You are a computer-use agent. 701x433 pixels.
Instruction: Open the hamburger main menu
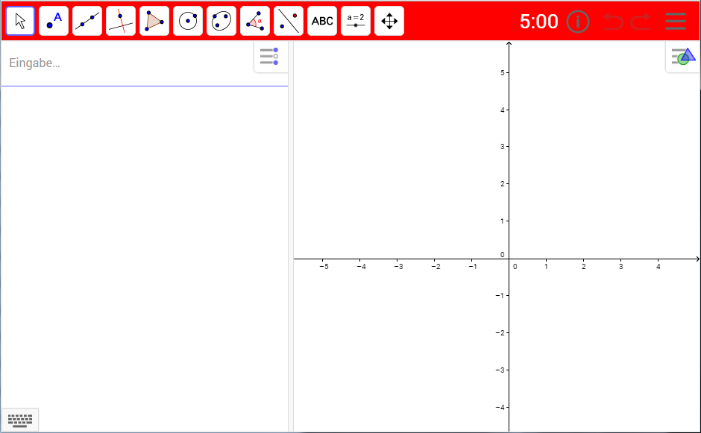click(675, 21)
